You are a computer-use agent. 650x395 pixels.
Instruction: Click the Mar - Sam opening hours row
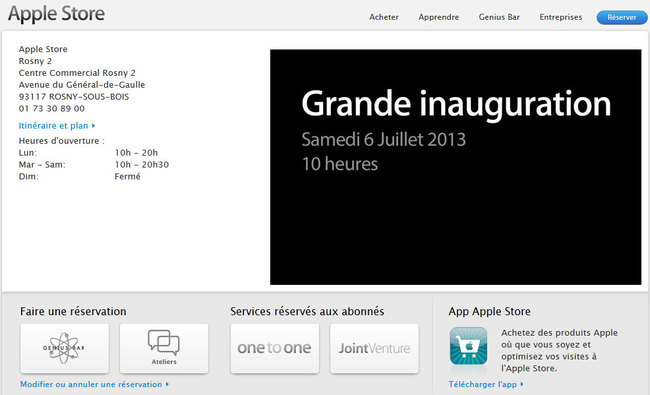(x=94, y=165)
